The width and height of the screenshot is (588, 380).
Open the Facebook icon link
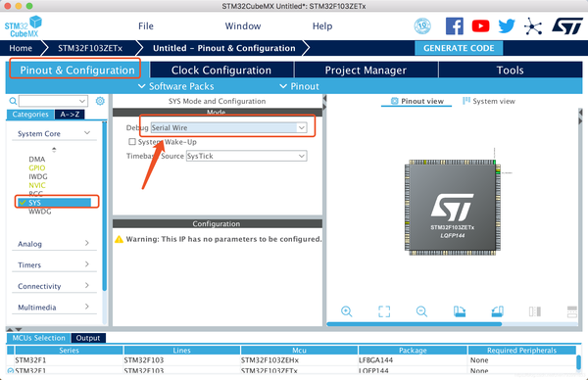tap(454, 26)
